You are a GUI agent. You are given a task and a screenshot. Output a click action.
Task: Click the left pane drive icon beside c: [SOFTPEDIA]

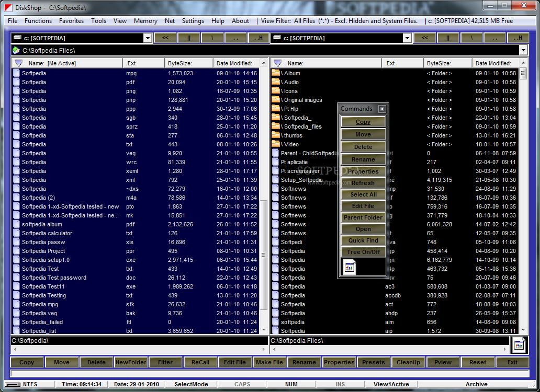coord(18,38)
